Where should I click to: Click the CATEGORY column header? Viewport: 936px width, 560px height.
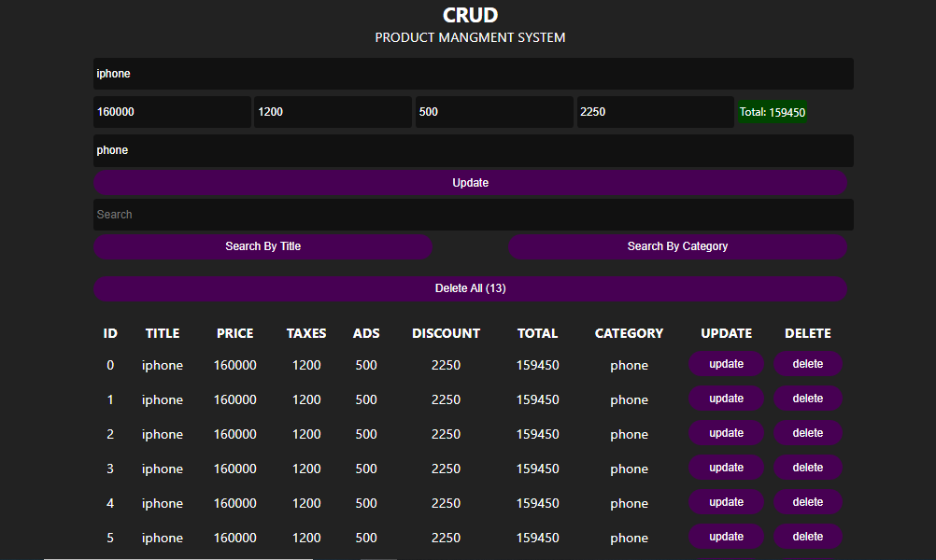click(x=629, y=333)
